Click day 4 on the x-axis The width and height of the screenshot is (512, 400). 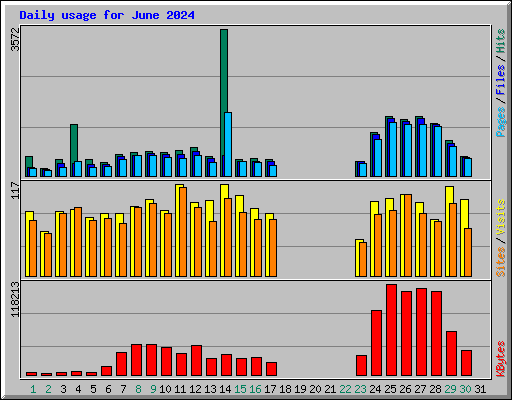pyautogui.click(x=78, y=389)
